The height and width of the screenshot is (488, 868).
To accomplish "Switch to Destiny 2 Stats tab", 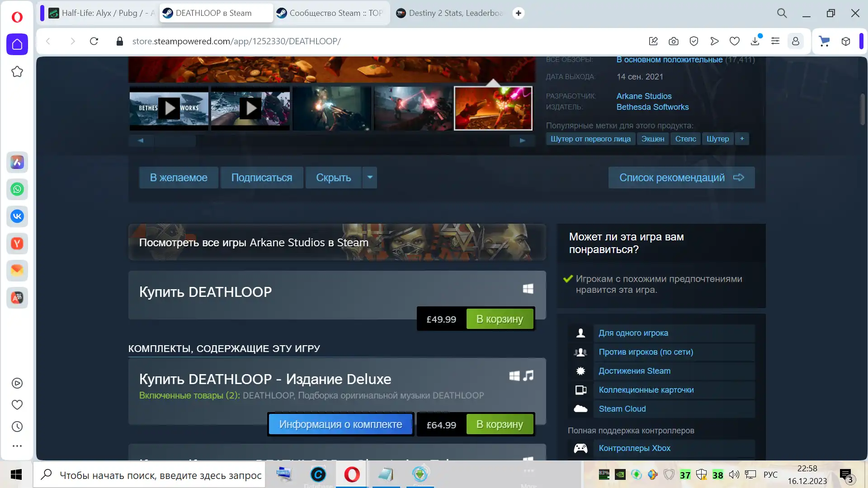I will tap(451, 13).
